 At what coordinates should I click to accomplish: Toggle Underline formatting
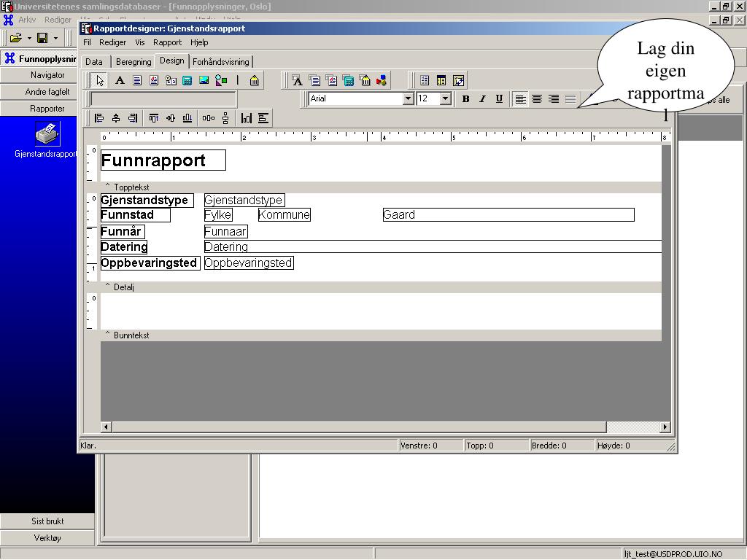click(499, 98)
